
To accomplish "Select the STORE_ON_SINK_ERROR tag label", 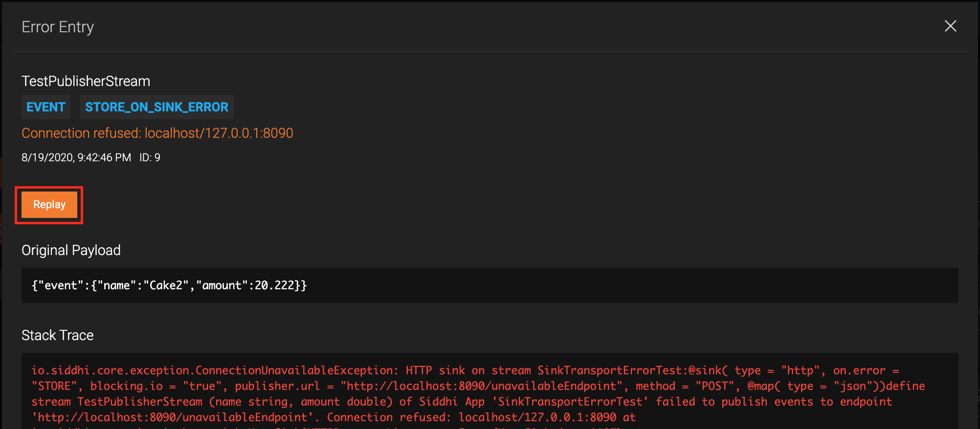I will [x=156, y=107].
